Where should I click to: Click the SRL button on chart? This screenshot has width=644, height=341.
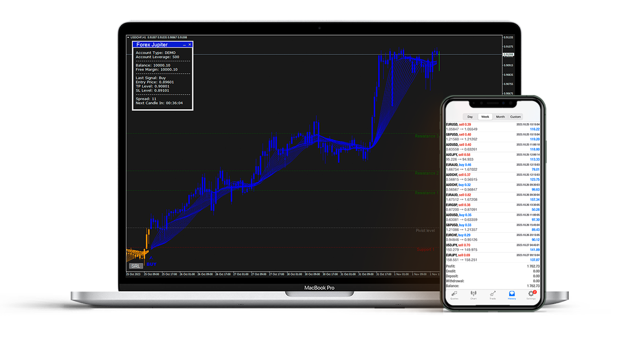click(135, 266)
